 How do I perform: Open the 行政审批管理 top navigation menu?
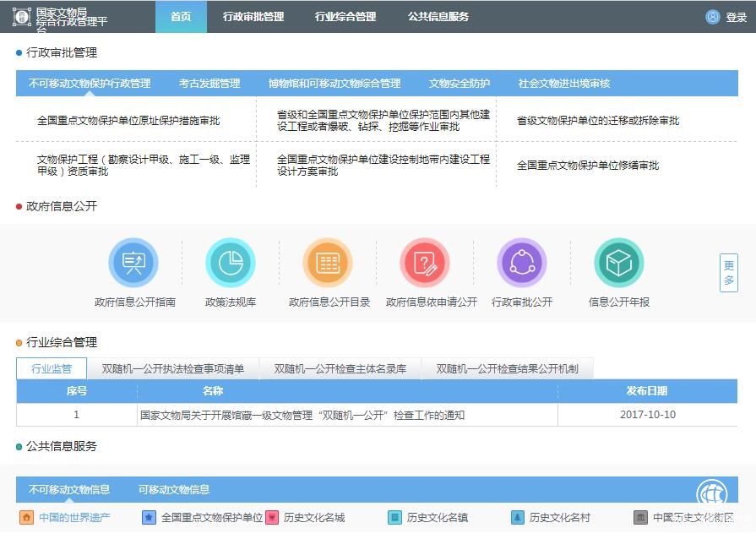click(x=253, y=17)
